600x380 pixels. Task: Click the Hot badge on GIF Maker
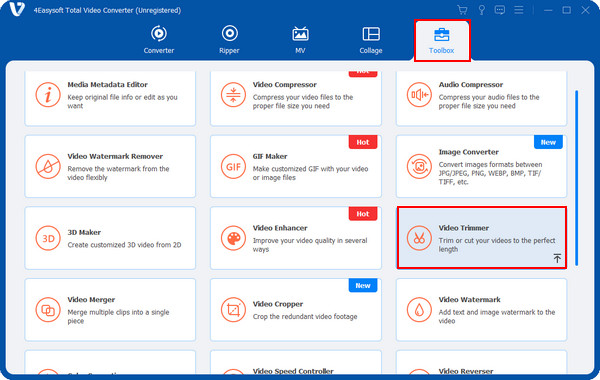(363, 142)
